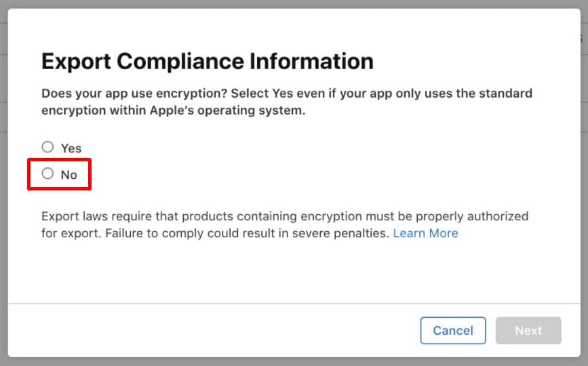Dismiss the dialog with Cancel
Viewport: 588px width, 366px height.
[452, 331]
